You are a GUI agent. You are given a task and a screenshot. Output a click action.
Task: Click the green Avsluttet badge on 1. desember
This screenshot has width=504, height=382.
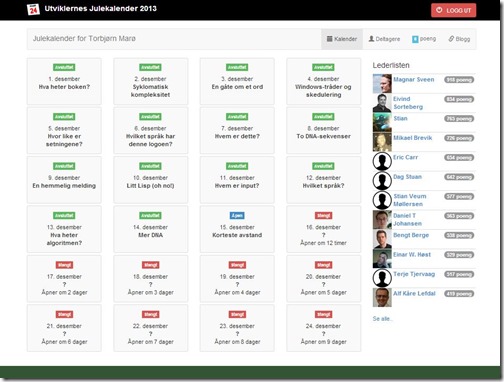(x=64, y=67)
